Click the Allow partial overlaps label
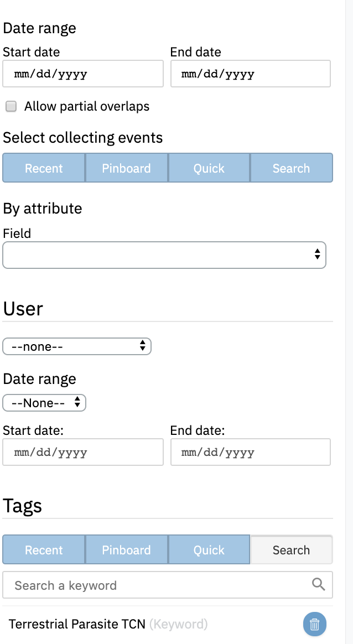 click(87, 106)
